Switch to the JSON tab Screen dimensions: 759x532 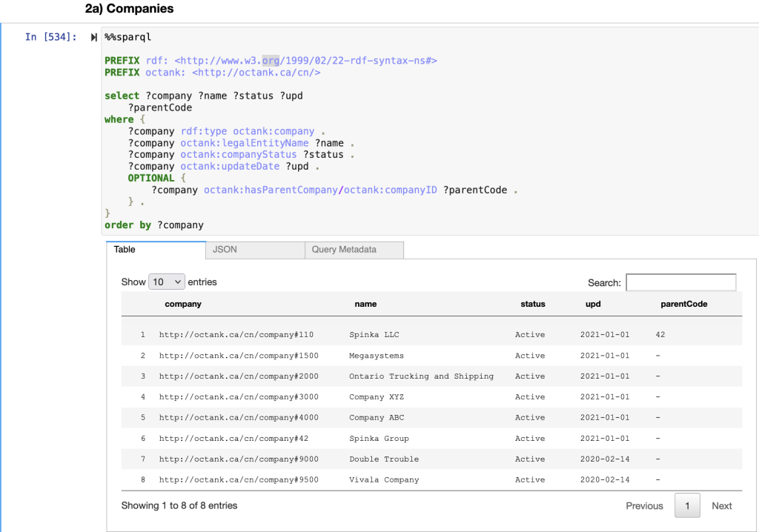click(225, 250)
